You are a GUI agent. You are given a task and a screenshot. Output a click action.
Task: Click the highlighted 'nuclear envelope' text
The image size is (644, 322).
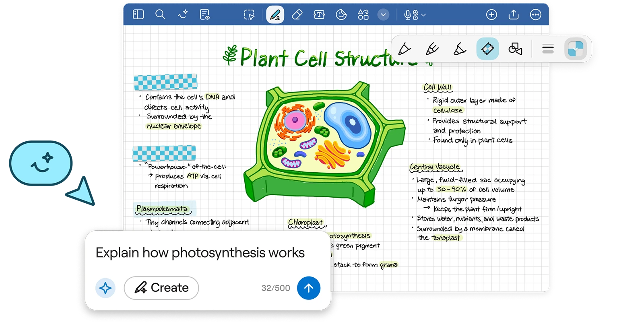pyautogui.click(x=173, y=126)
